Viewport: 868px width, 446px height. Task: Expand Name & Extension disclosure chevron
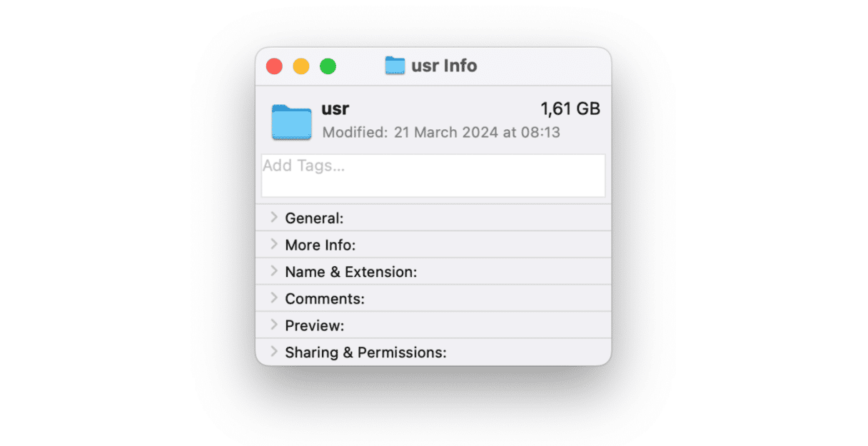pos(274,271)
